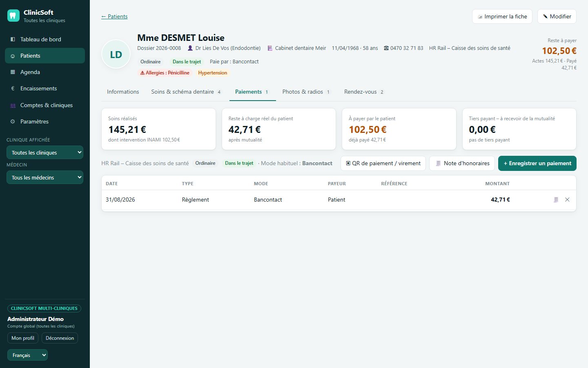
Task: Click the Note d'honoraires button
Action: click(x=462, y=163)
